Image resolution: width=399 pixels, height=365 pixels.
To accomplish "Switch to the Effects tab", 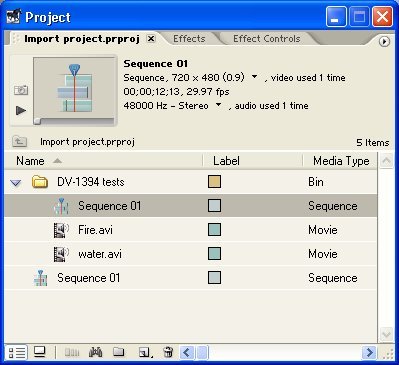I will (x=189, y=39).
